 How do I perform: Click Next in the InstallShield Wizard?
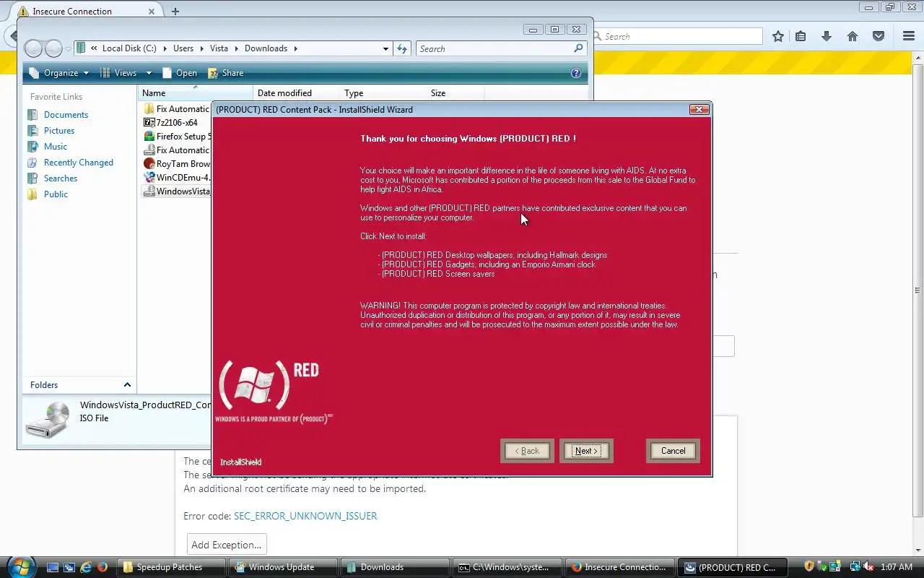pos(585,451)
